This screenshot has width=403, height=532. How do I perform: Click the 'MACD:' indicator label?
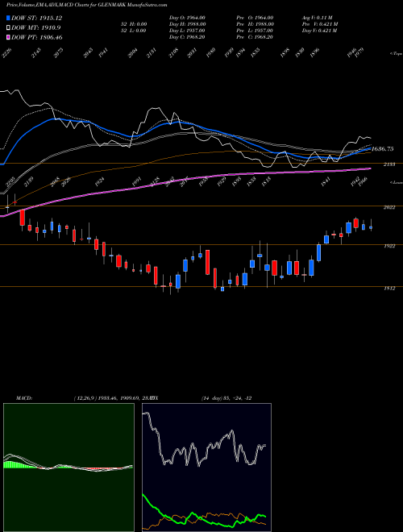pyautogui.click(x=24, y=398)
